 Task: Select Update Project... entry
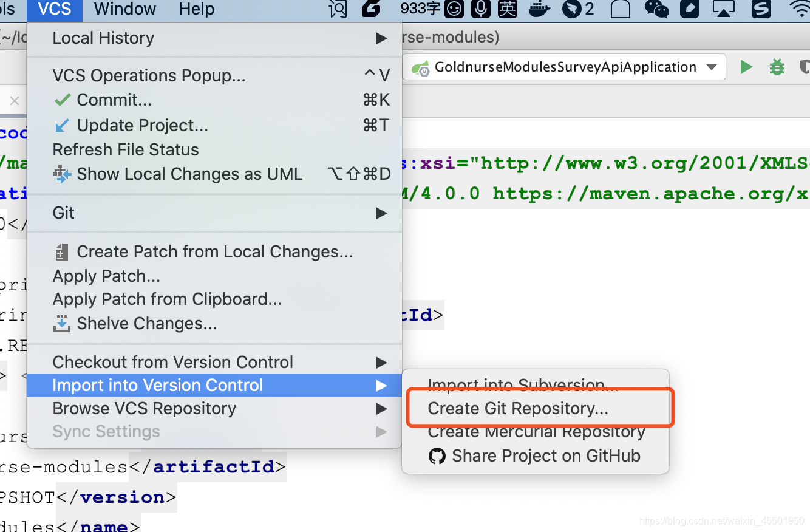click(x=214, y=125)
